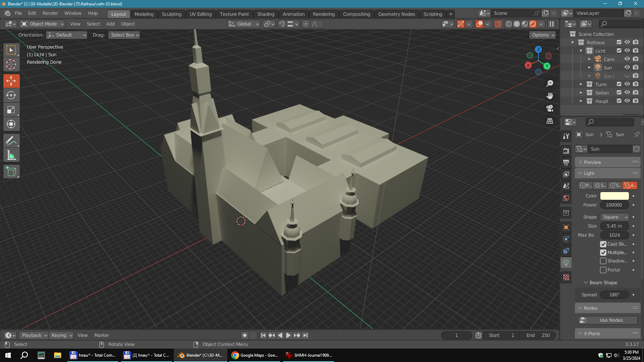The width and height of the screenshot is (644, 362).
Task: Switch to solid viewport shading
Action: [x=517, y=24]
